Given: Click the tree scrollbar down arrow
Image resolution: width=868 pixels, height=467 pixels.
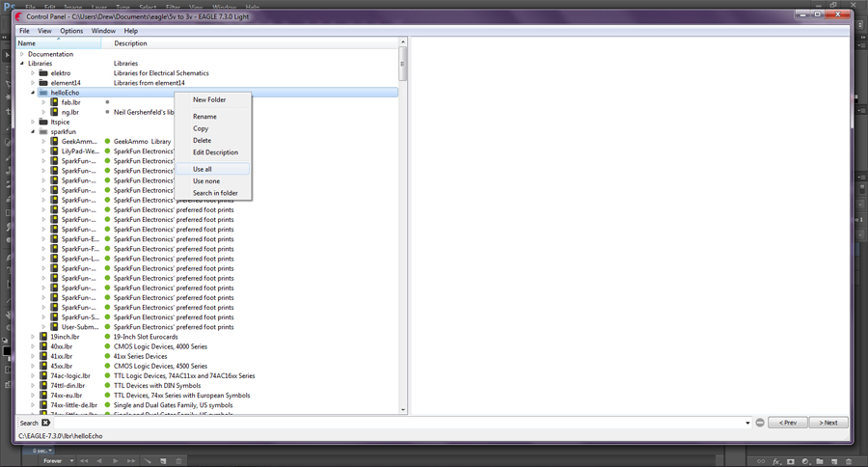Looking at the screenshot, I should coord(403,410).
